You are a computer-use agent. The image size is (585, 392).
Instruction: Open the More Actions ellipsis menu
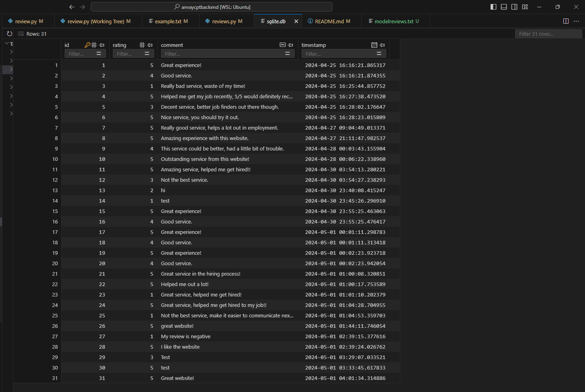[576, 21]
